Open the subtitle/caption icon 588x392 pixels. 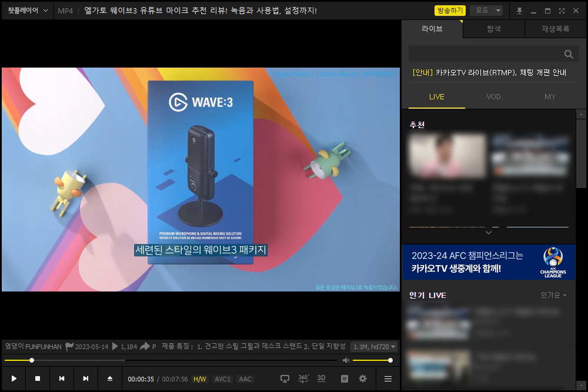click(x=344, y=379)
